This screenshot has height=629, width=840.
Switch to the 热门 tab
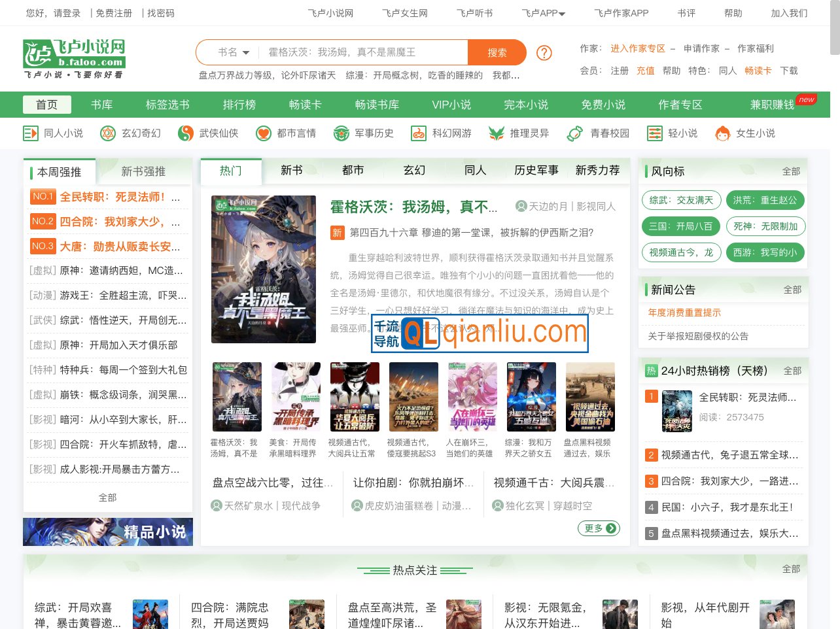click(x=230, y=171)
